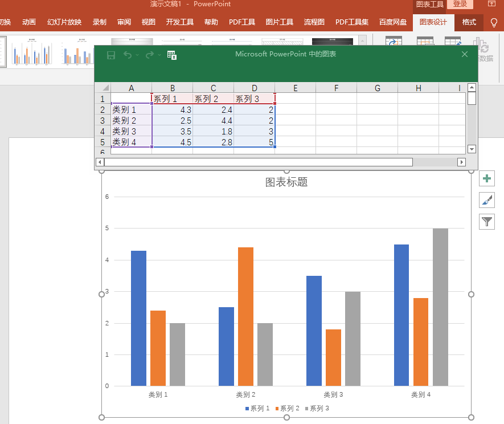Image resolution: width=504 pixels, height=424 pixels.
Task: Expand the redo dropdown arrow
Action: (159, 55)
